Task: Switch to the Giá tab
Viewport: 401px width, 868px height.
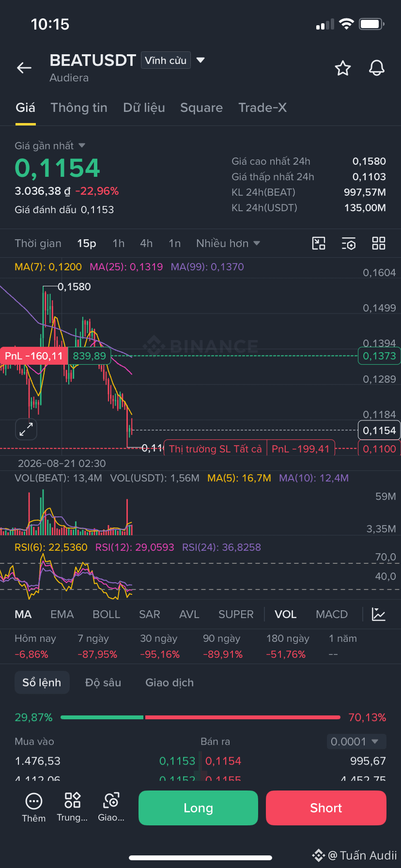Action: point(26,108)
